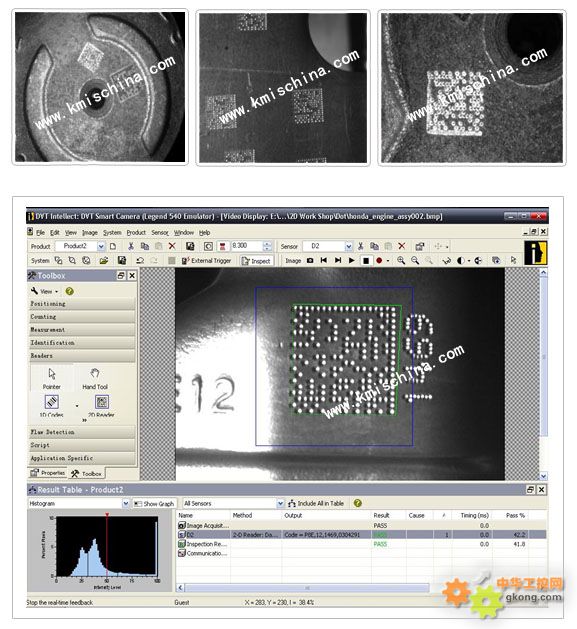Open the Help menu
Screen dimensions: 577x629
pyautogui.click(x=205, y=232)
